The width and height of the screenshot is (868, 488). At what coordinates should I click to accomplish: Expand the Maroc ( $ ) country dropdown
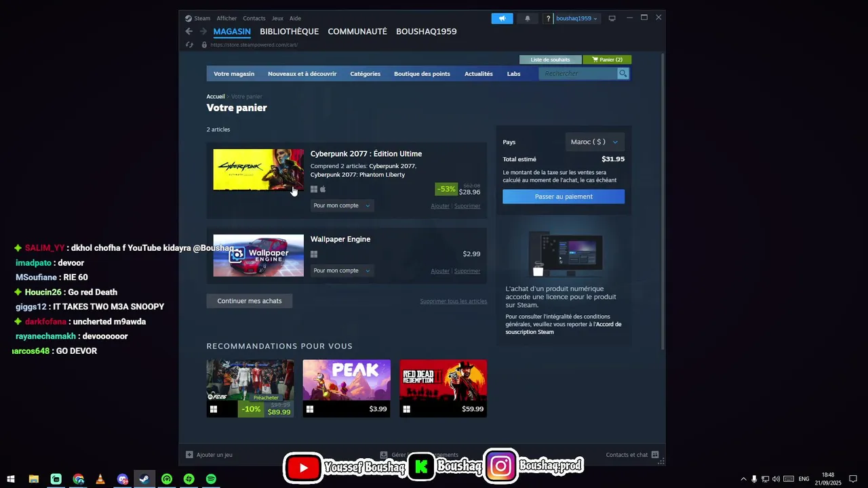click(595, 142)
